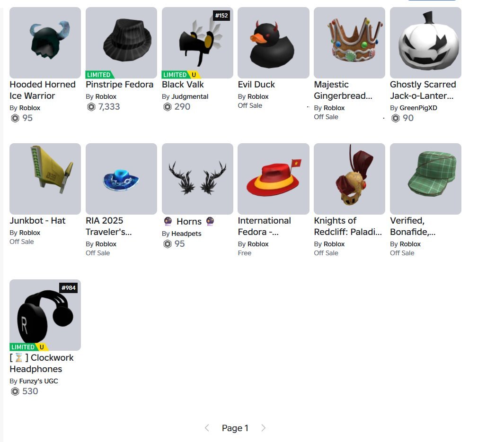504x442 pixels.
Task: Click the Free label under International Fedora
Action: pyautogui.click(x=245, y=253)
